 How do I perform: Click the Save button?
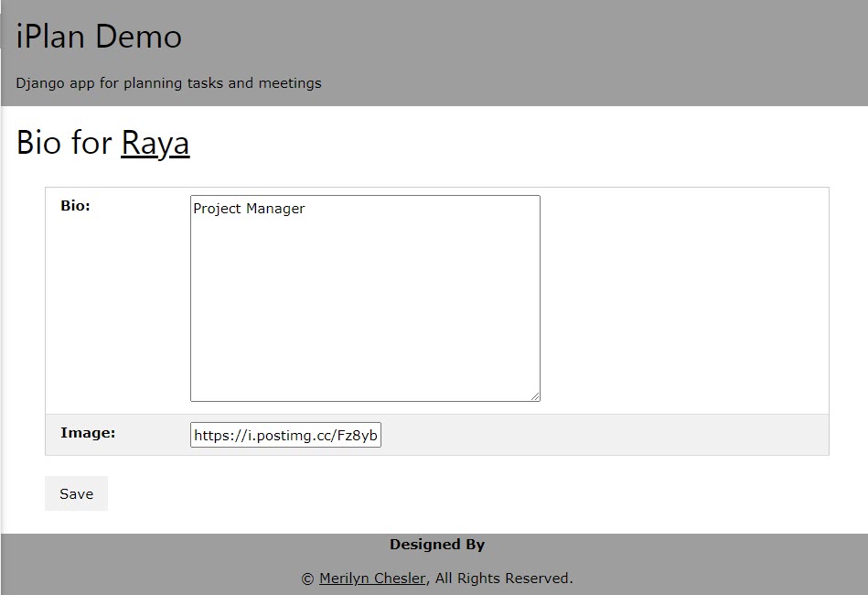click(x=77, y=493)
